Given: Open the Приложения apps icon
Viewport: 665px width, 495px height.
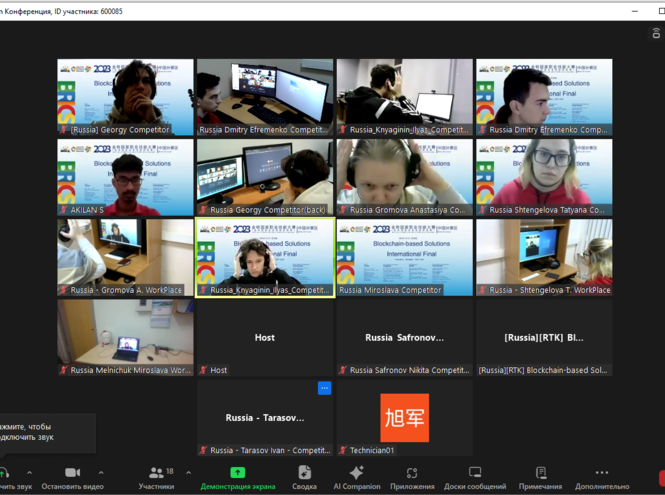Looking at the screenshot, I should 412,472.
